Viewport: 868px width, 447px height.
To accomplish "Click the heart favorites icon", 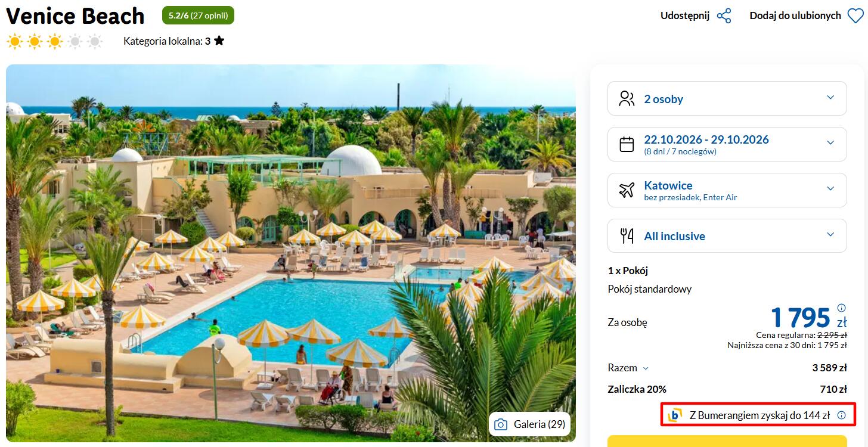I will [855, 16].
